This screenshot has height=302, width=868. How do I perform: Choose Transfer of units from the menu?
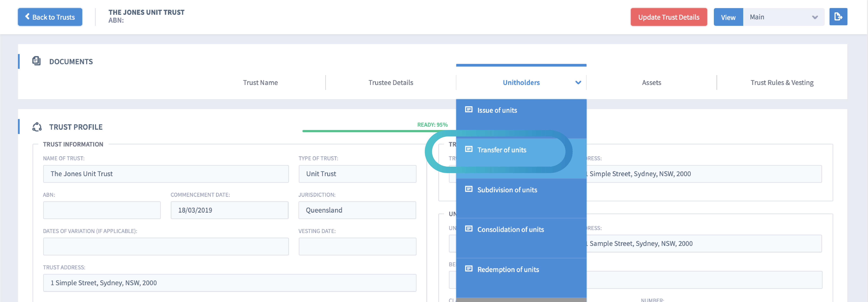tap(502, 150)
